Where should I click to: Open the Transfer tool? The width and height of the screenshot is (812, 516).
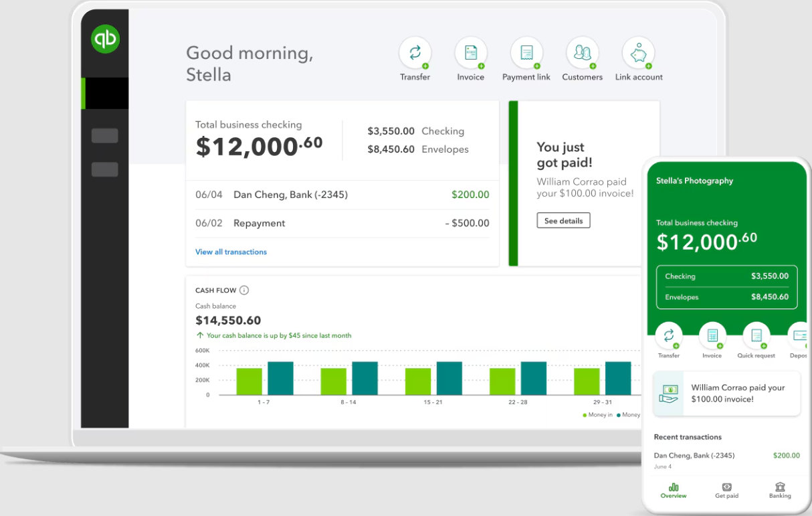pos(415,52)
